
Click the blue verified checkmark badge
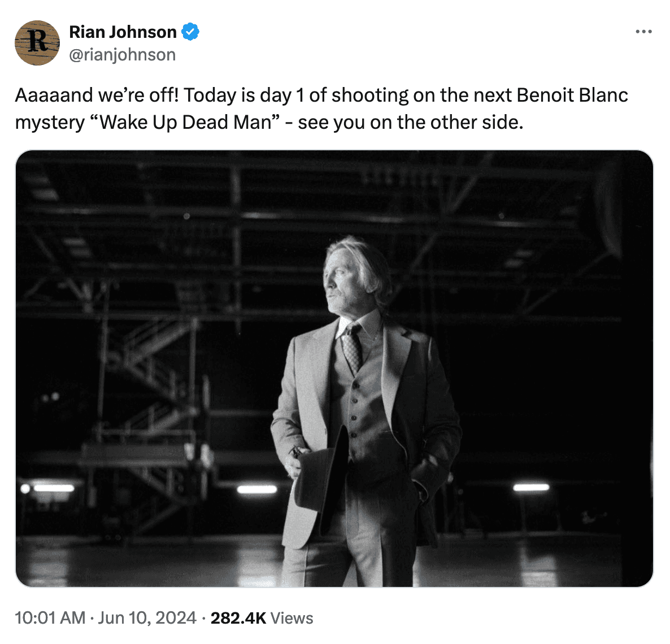(x=190, y=32)
